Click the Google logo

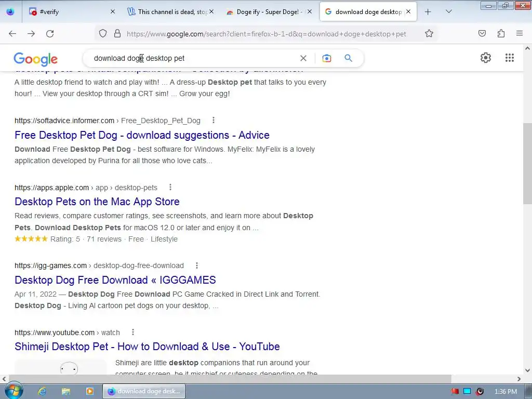coord(36,59)
